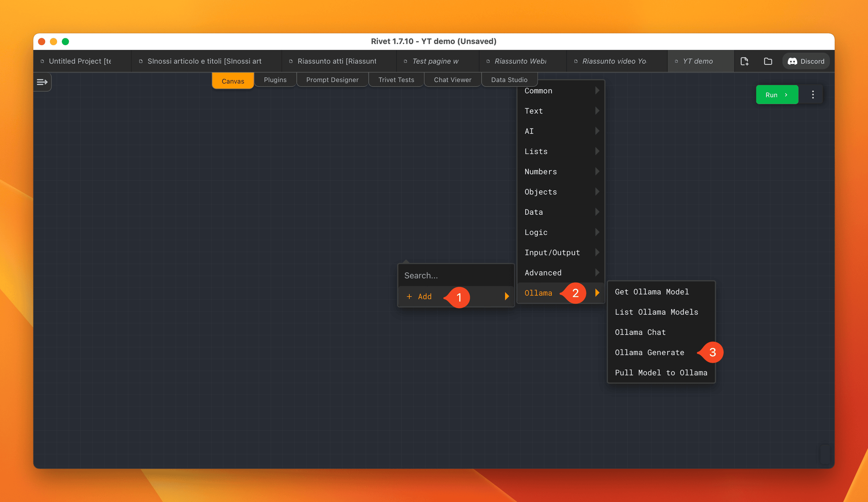Open the Add menu entry
Viewport: 868px width, 502px height.
click(x=456, y=296)
